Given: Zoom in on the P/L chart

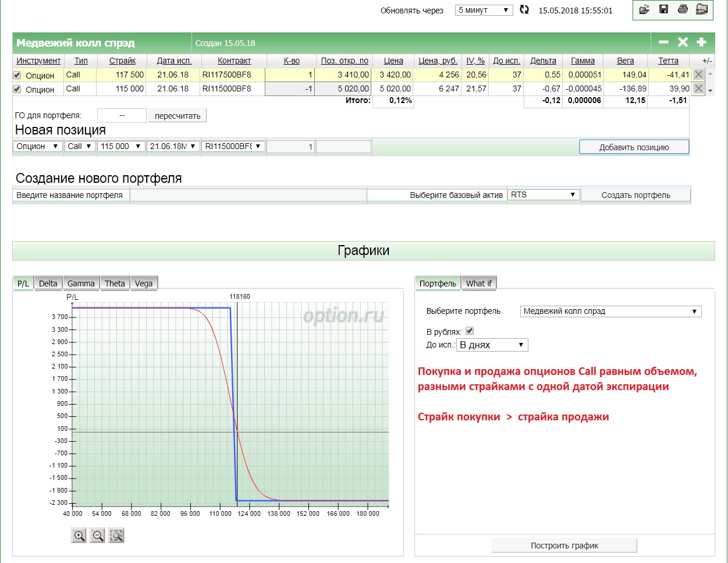Looking at the screenshot, I should (x=79, y=536).
